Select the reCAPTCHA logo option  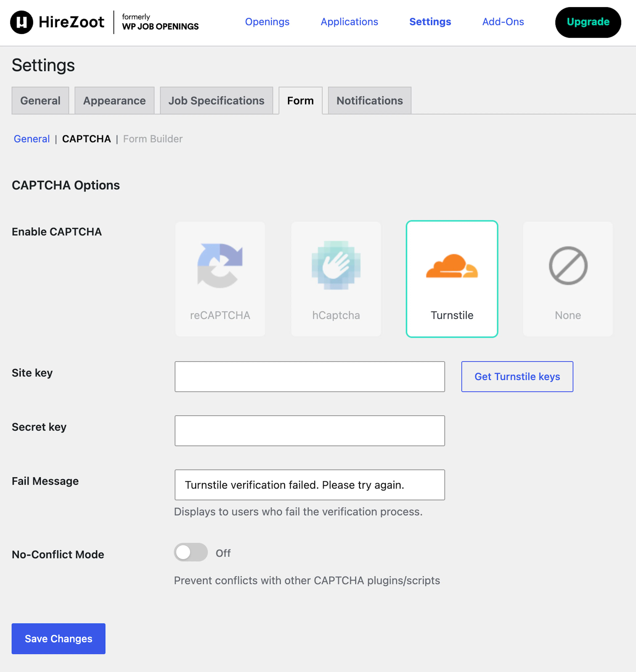pyautogui.click(x=220, y=266)
